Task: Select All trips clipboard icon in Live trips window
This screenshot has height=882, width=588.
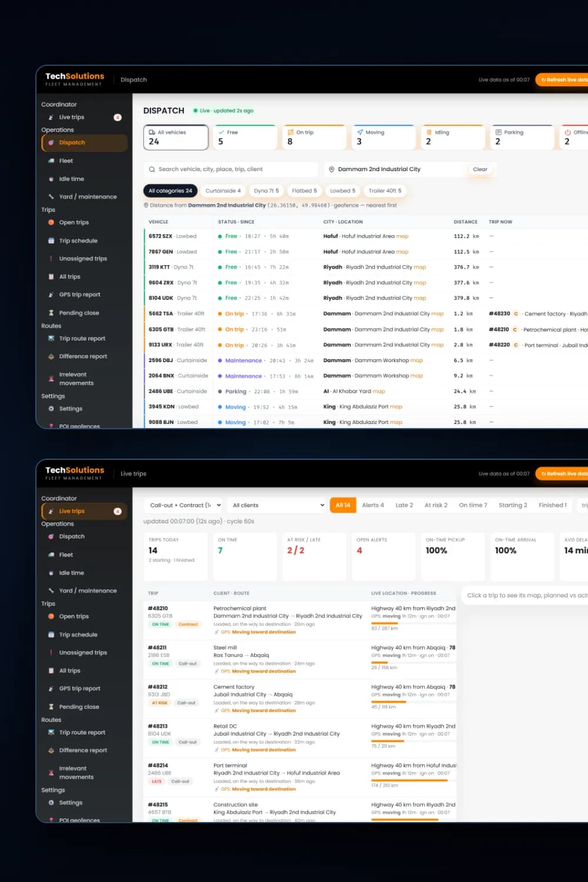Action: coord(51,671)
